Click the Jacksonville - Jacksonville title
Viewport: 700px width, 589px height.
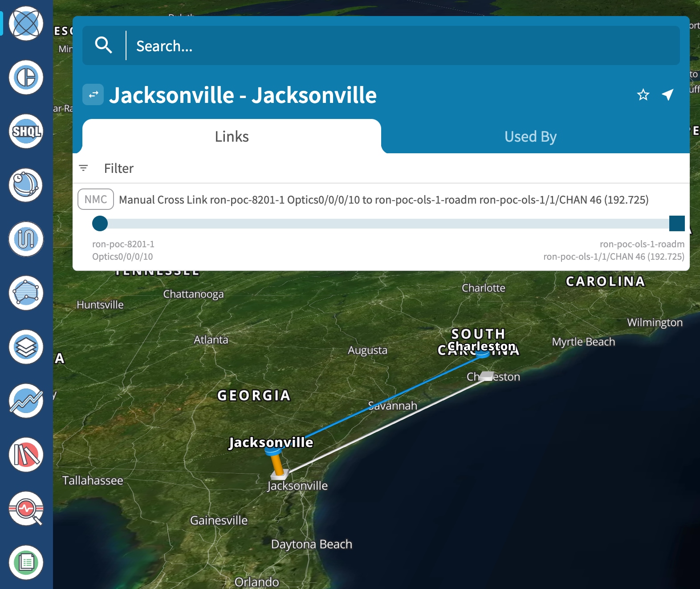click(x=243, y=95)
